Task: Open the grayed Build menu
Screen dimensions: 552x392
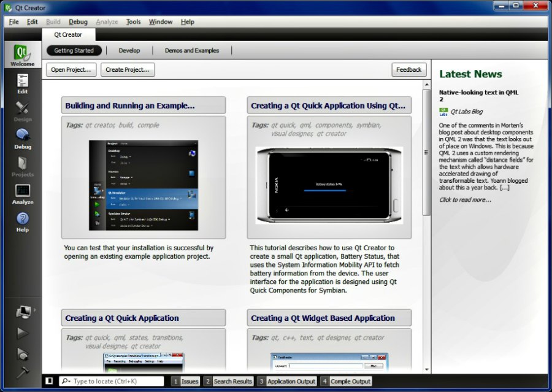Action: 53,22
